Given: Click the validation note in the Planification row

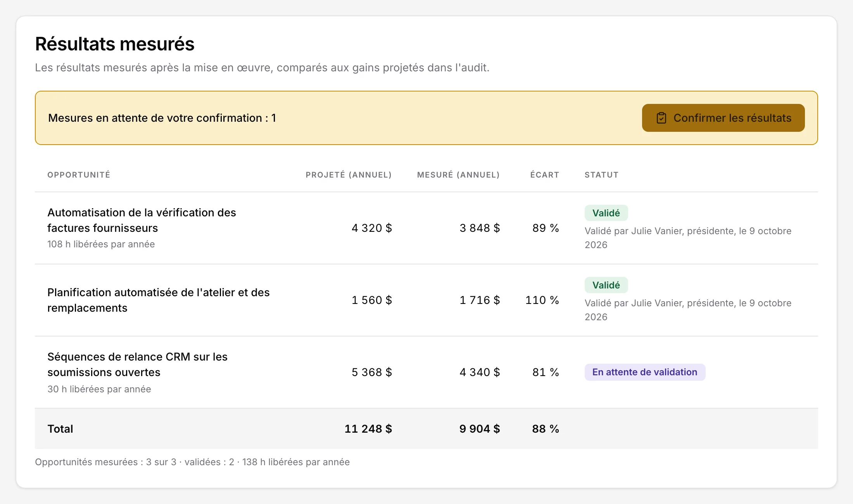Looking at the screenshot, I should tap(688, 310).
